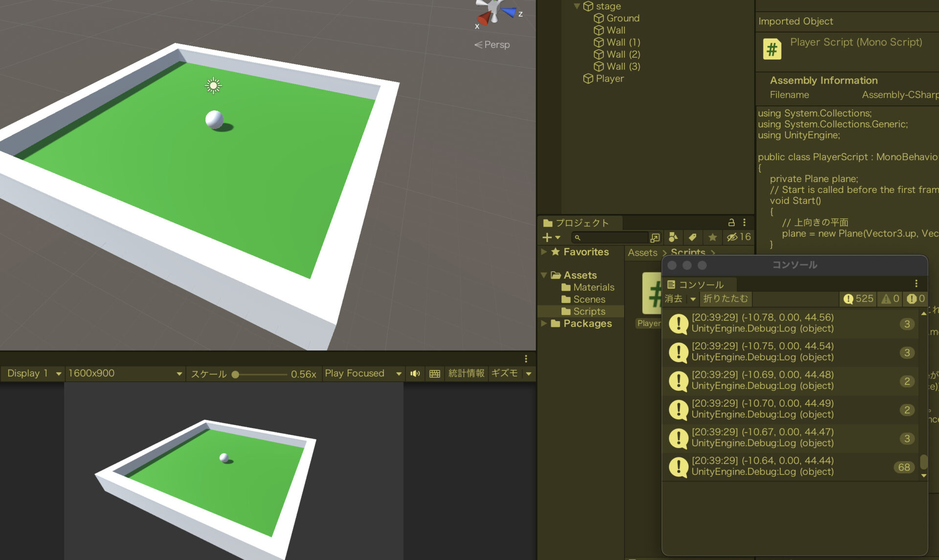The image size is (939, 560).
Task: Open the Play Focused dropdown
Action: (x=363, y=373)
